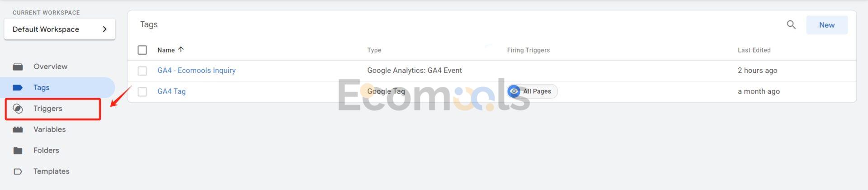Click the Triggers circular icon

tap(18, 109)
